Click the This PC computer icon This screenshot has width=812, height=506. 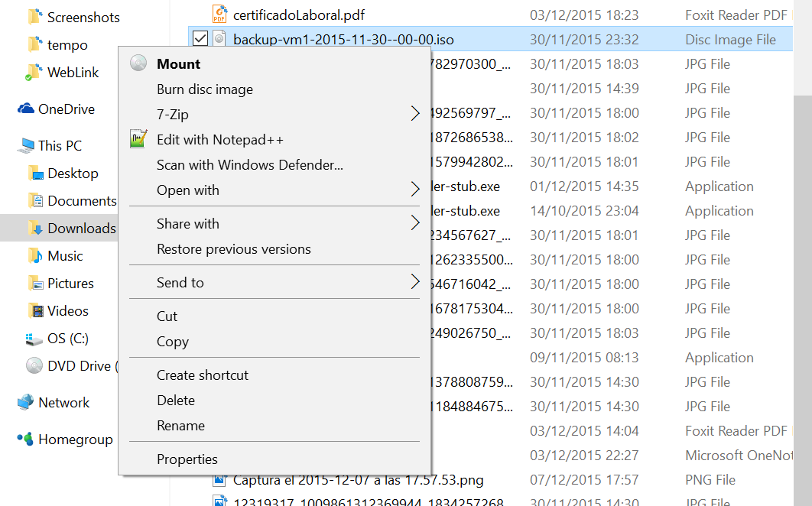tap(26, 145)
